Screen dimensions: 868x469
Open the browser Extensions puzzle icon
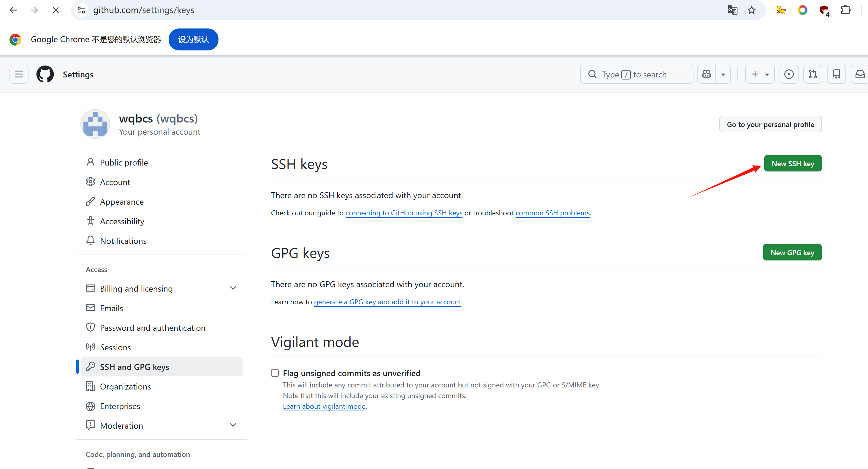pyautogui.click(x=845, y=10)
